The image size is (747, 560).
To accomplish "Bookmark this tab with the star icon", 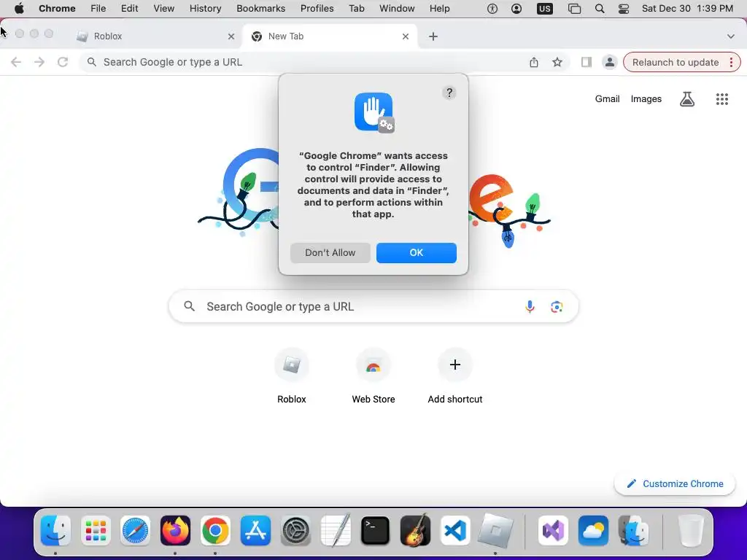I will (557, 62).
